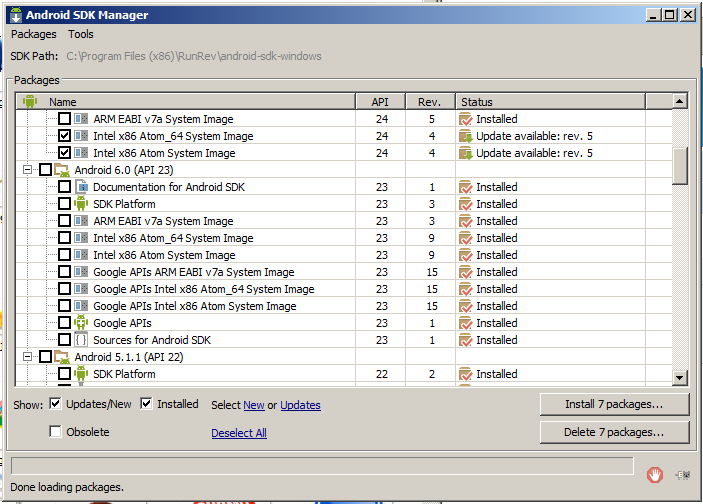Click installed icon for SDK Platform API 22
The image size is (703, 504).
(x=466, y=374)
